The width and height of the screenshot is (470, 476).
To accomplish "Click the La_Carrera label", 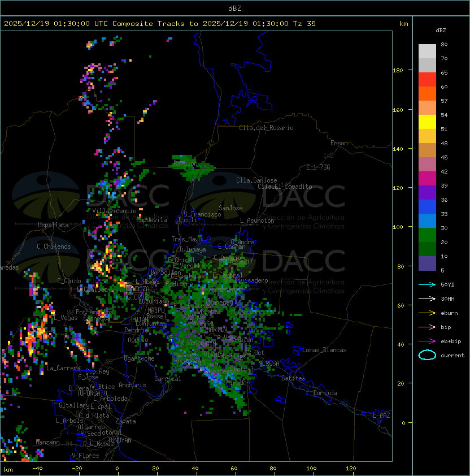I will [63, 368].
